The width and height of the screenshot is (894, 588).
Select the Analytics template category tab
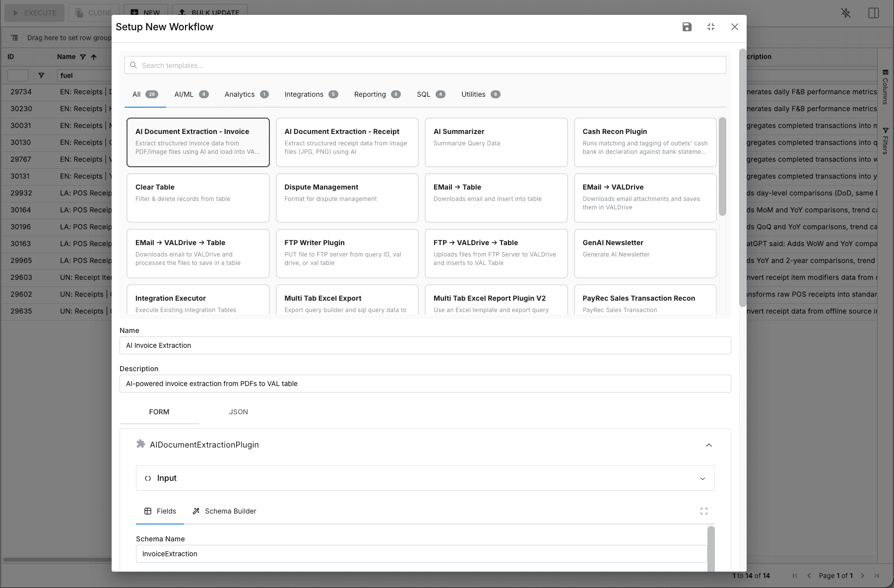[x=247, y=94]
